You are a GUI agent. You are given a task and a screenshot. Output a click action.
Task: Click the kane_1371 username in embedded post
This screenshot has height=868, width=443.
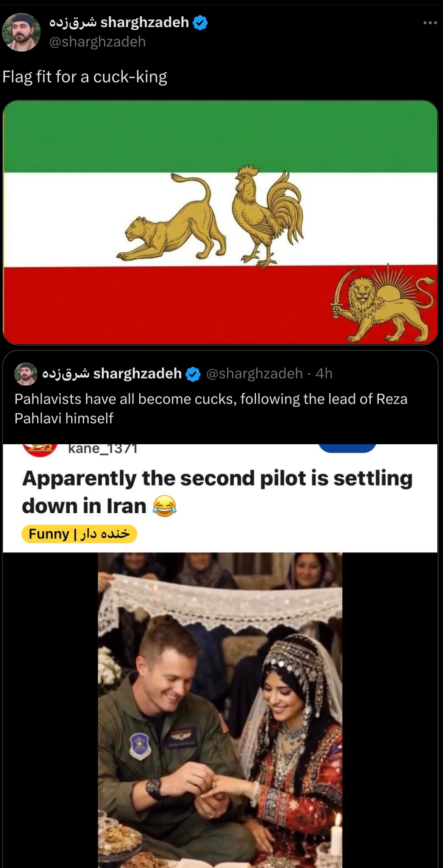point(103,448)
